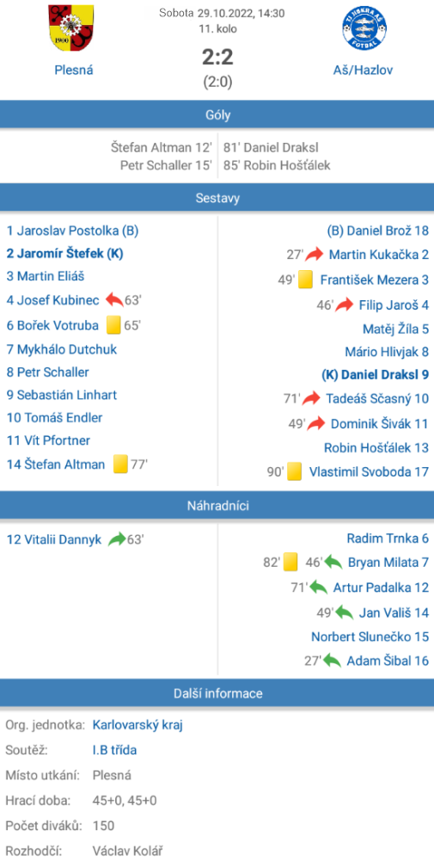Open the Karlovarský kraj link
Image resolution: width=434 pixels, height=868 pixels.
coord(138,725)
